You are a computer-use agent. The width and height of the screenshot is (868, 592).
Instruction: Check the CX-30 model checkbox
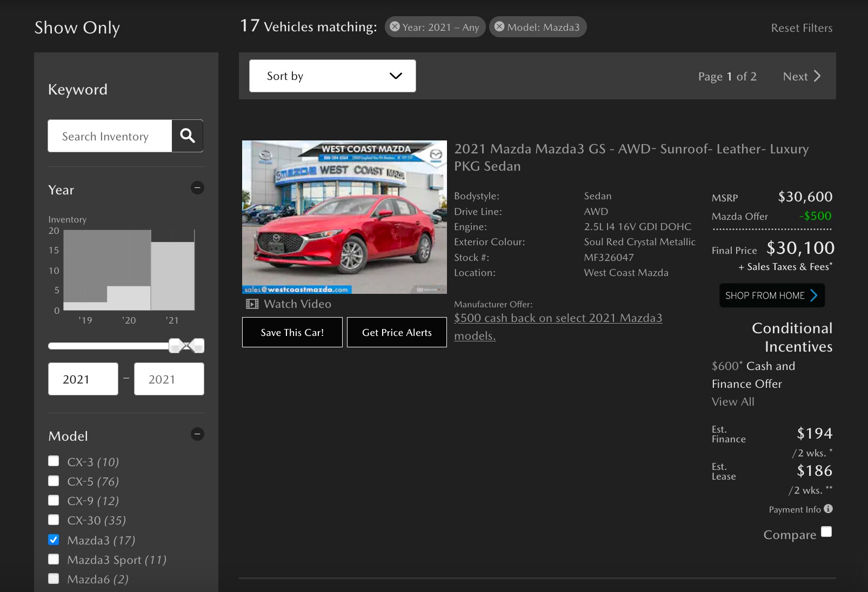pyautogui.click(x=54, y=519)
